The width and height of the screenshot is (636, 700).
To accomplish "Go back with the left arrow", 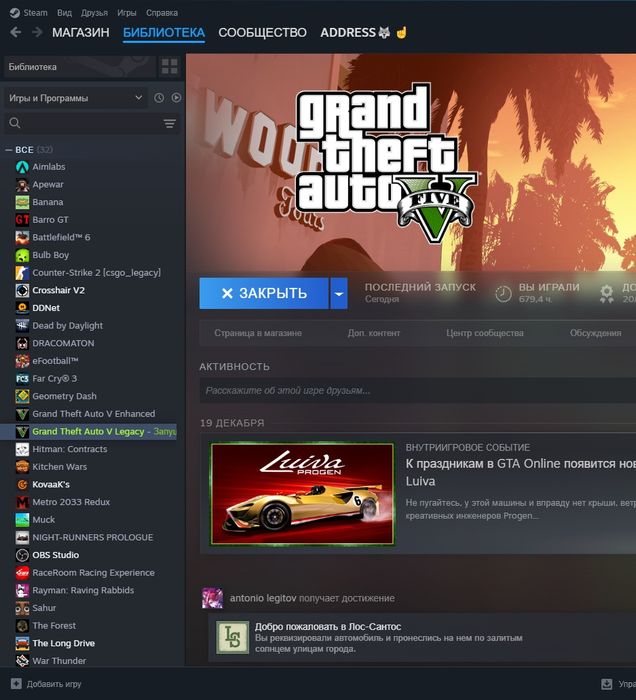I will pos(16,32).
